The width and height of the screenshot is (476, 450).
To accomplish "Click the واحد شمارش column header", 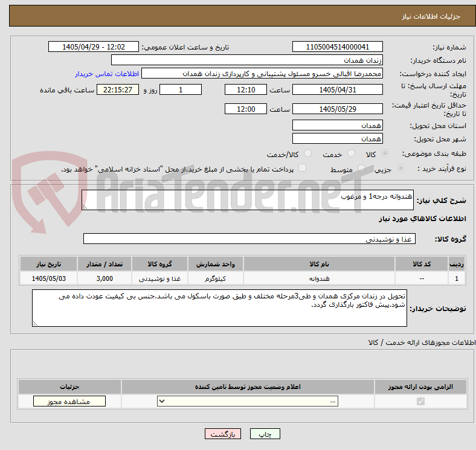I will (x=215, y=264).
